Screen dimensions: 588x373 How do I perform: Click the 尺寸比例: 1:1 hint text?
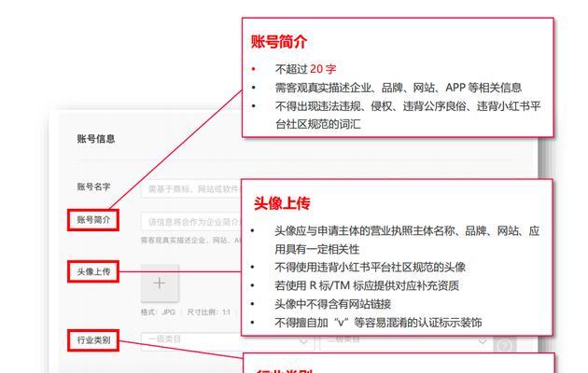[x=208, y=312]
